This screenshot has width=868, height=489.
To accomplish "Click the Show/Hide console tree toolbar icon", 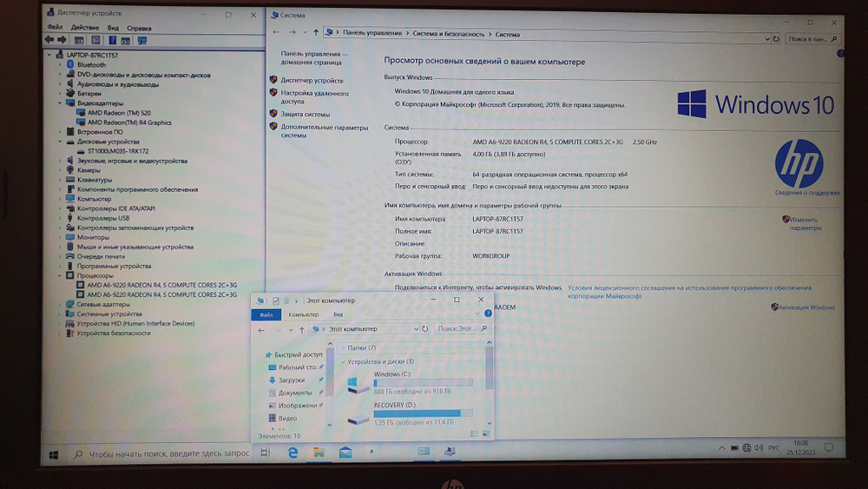I will [79, 41].
